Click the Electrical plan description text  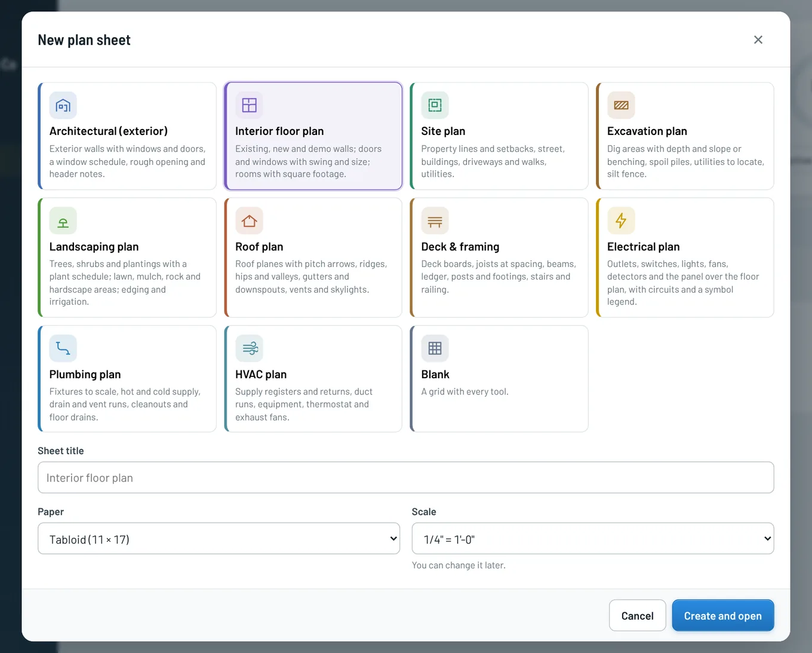(683, 283)
